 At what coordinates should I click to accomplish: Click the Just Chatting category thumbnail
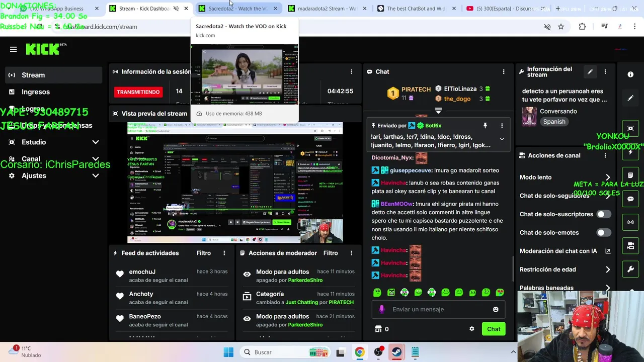pyautogui.click(x=529, y=116)
